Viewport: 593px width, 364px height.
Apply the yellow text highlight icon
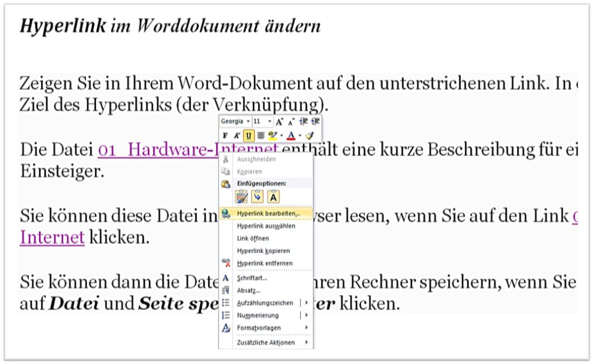273,136
